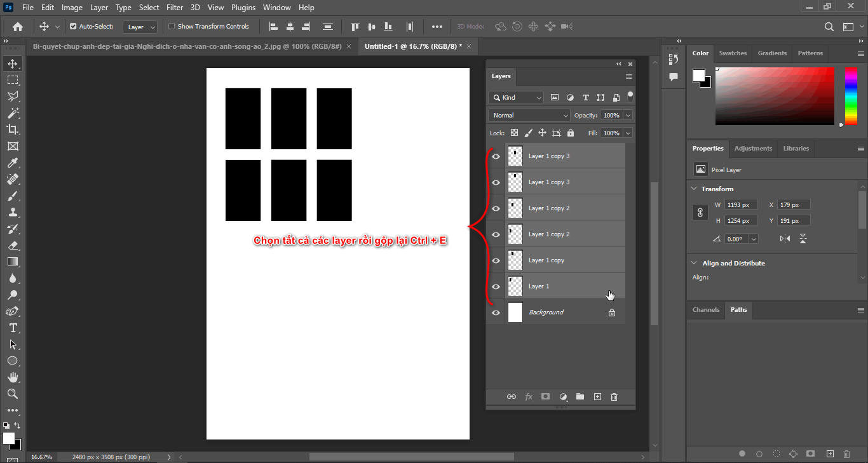Hide the Background layer
Viewport: 868px width, 463px height.
[496, 312]
